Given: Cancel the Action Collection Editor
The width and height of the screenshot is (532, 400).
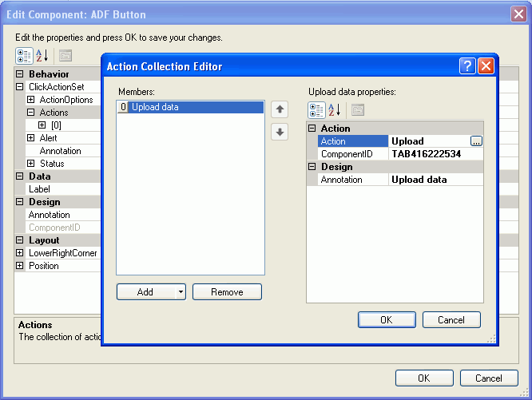Looking at the screenshot, I should click(451, 319).
